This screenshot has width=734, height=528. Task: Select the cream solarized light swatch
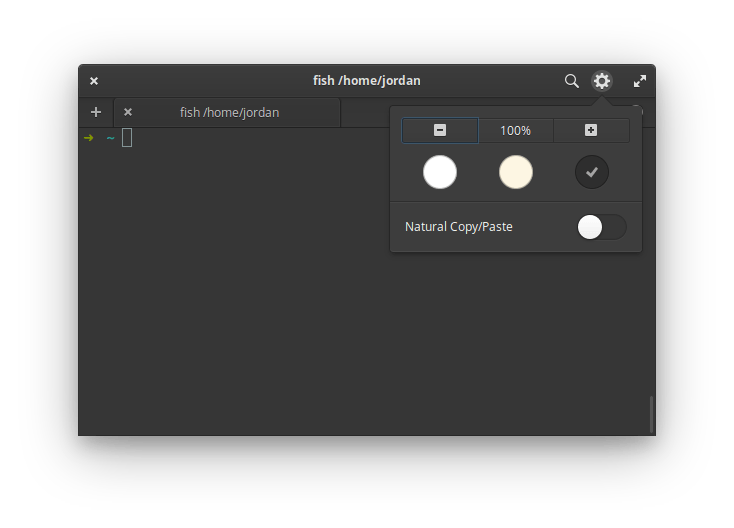point(516,172)
